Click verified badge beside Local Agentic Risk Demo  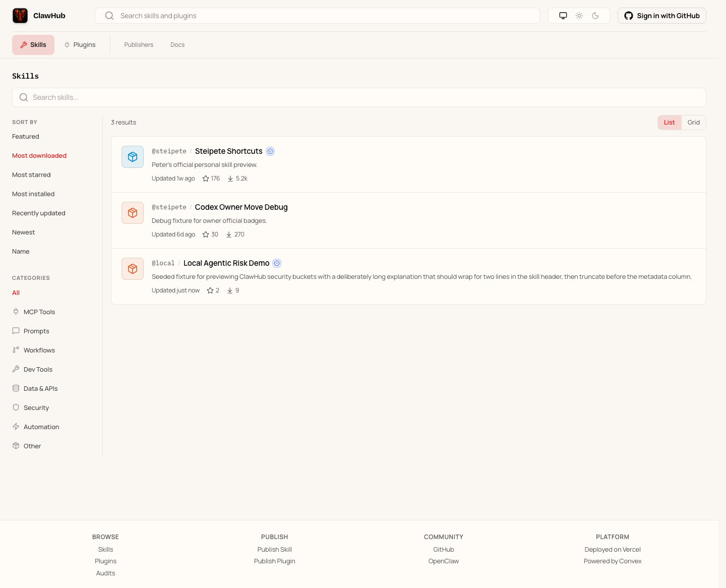277,263
